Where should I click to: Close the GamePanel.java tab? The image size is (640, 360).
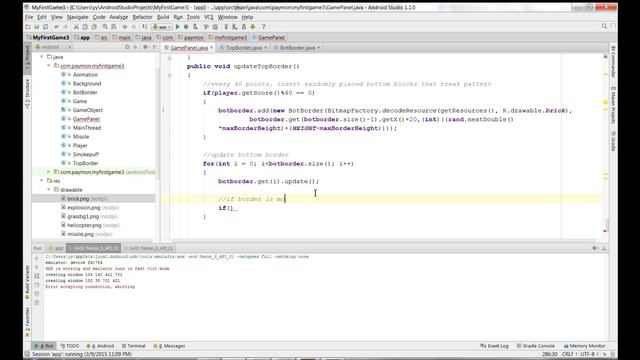[211, 48]
